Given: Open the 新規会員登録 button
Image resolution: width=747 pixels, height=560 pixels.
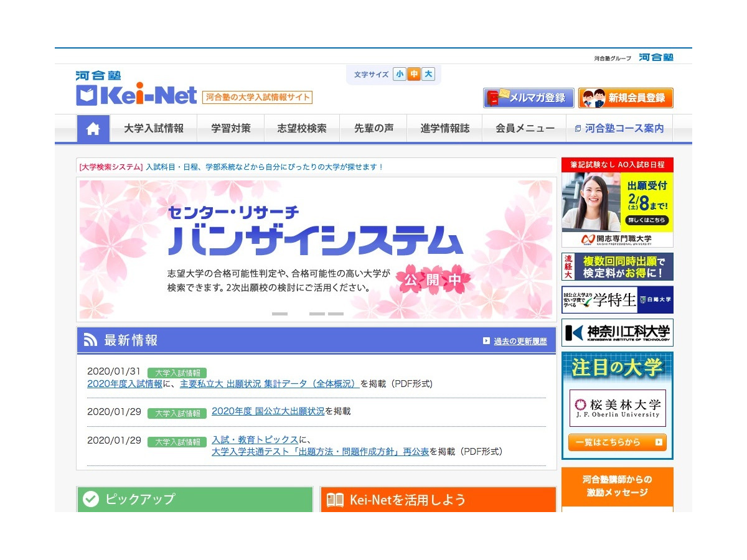Looking at the screenshot, I should pos(626,98).
